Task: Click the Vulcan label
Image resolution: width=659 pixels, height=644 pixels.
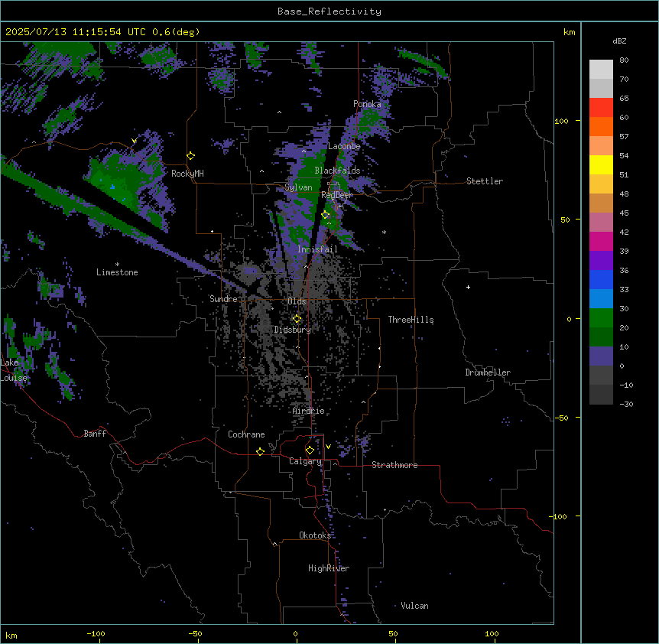Action: 414,606
